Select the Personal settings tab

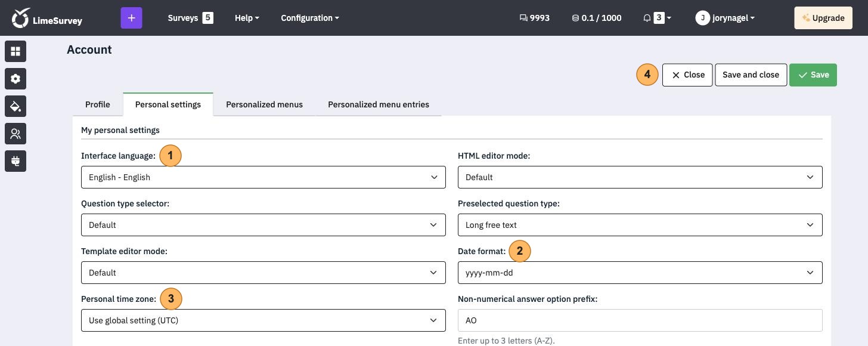(x=168, y=104)
